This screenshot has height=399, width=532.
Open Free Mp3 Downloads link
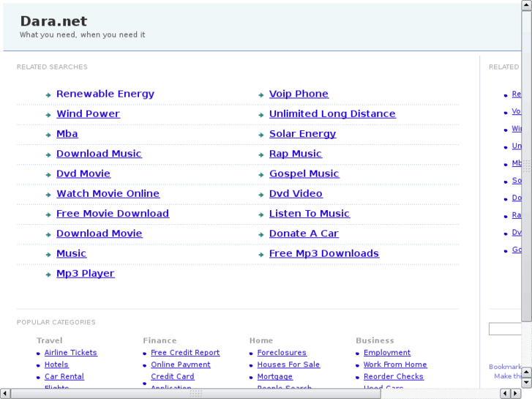(x=324, y=253)
